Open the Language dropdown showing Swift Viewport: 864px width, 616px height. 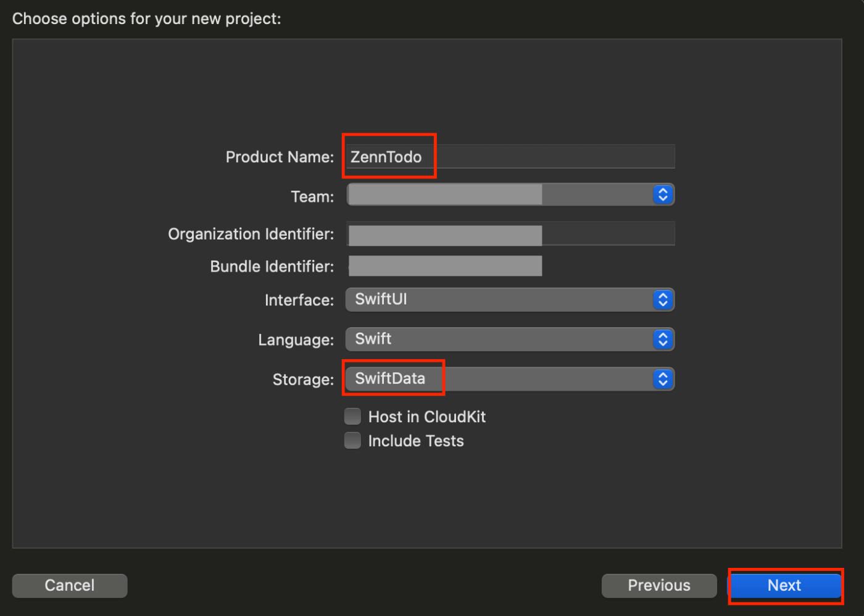pos(510,339)
